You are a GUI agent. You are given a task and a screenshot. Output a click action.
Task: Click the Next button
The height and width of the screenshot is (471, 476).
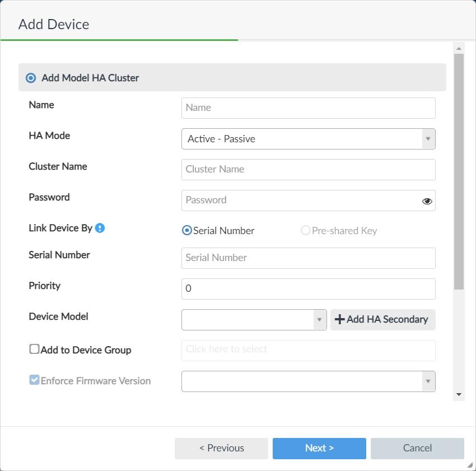(319, 448)
